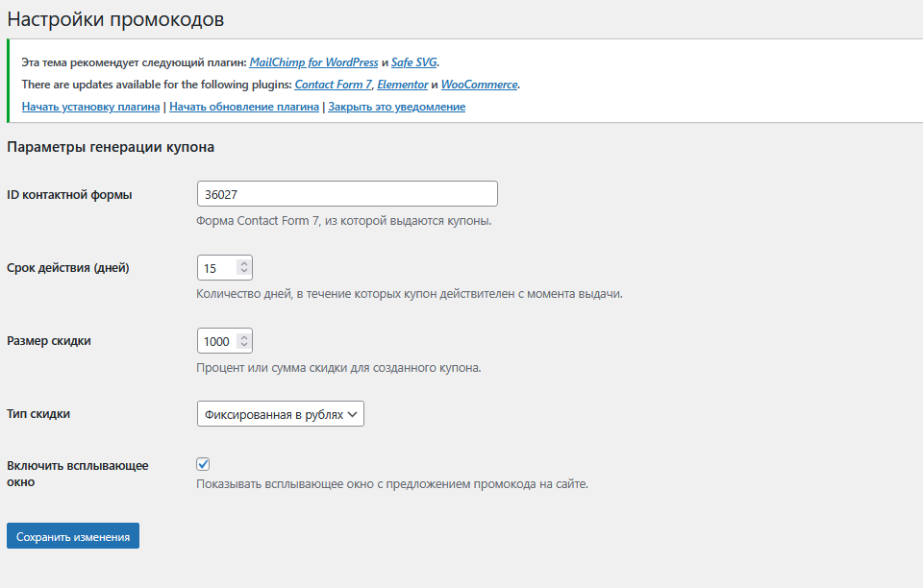
Task: Expand the 'Тип скидки' dropdown
Action: pos(280,414)
